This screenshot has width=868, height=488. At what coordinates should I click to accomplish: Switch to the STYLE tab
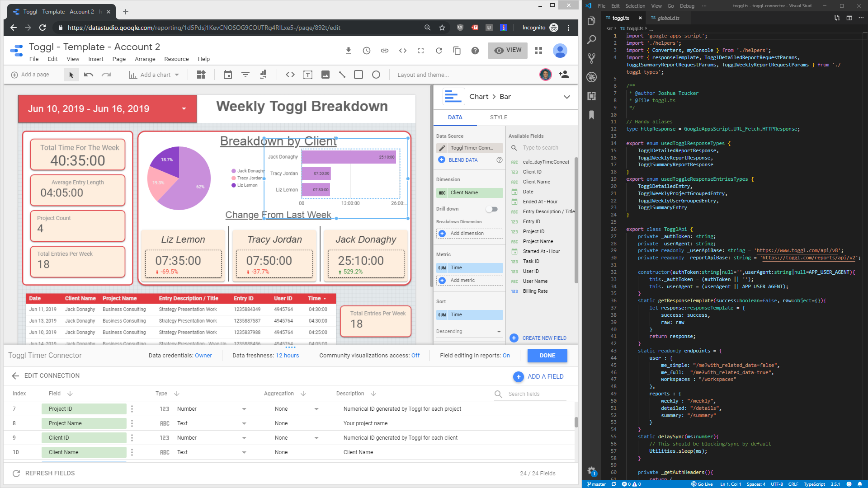498,117
